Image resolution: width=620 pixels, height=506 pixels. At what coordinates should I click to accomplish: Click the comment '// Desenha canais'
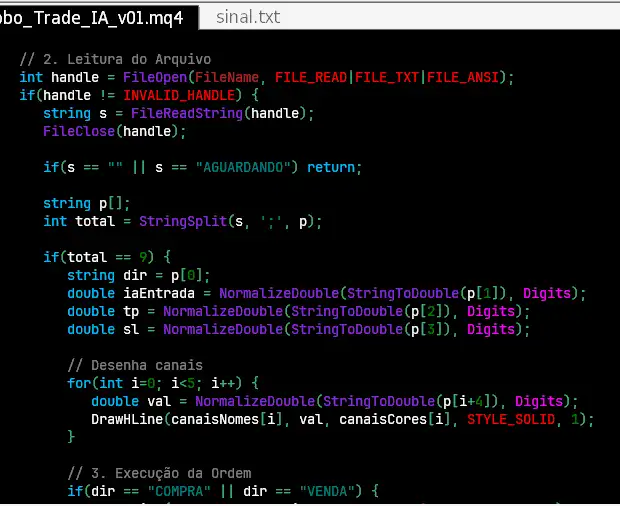135,365
